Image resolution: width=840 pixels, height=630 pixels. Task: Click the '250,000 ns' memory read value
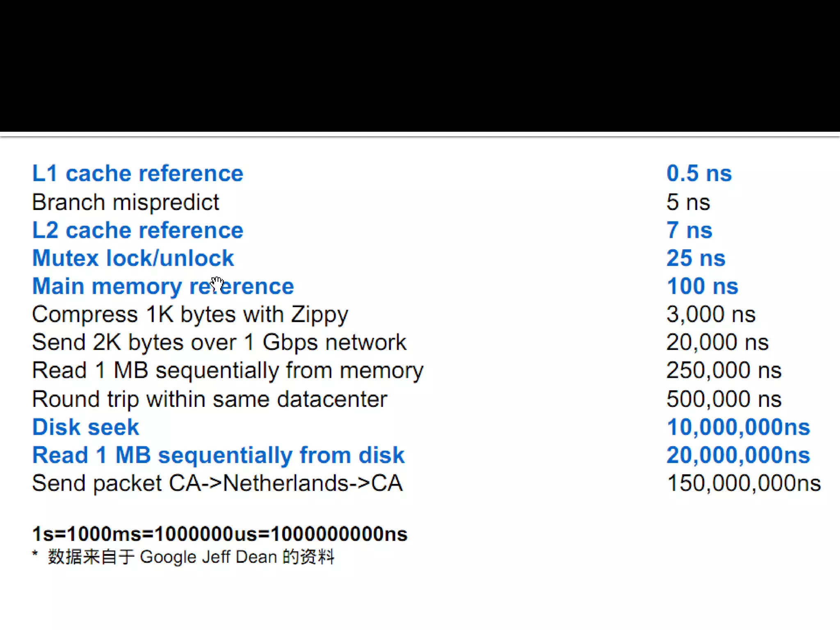point(724,370)
